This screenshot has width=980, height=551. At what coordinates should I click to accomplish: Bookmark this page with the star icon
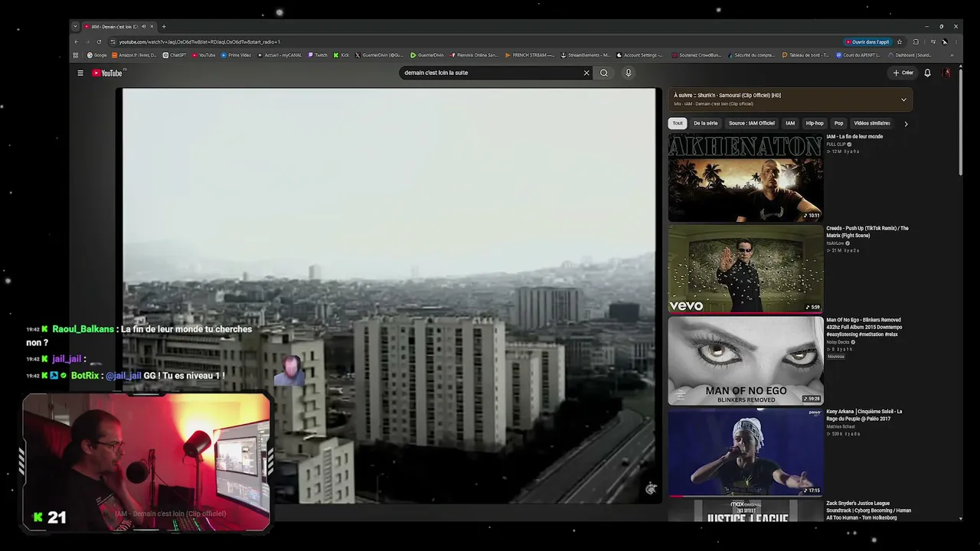(x=900, y=42)
